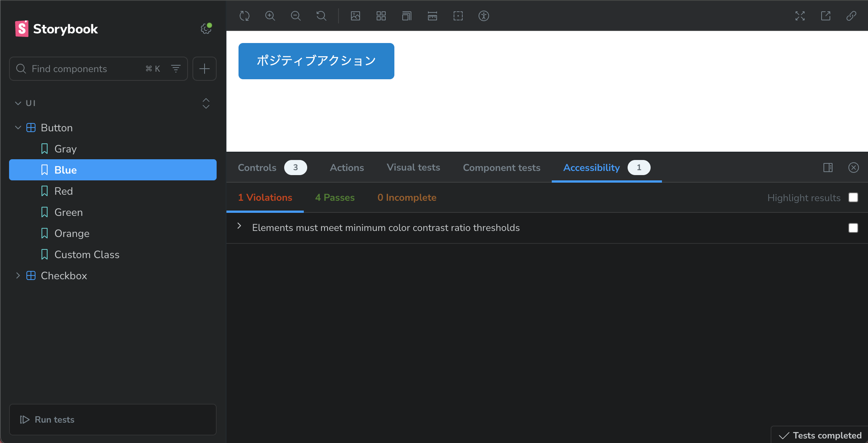Select the Orange story
Screen dimensions: 868x443
point(72,233)
